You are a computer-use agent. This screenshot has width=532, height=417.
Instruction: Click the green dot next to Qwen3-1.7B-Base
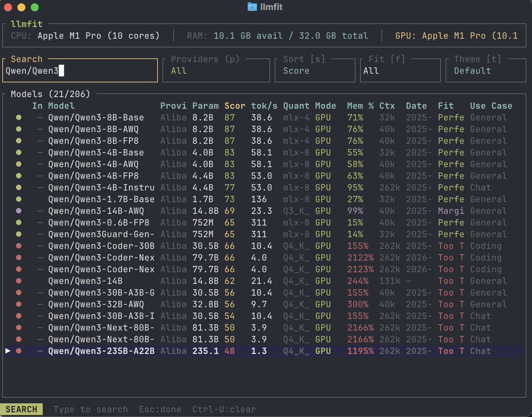click(x=19, y=199)
